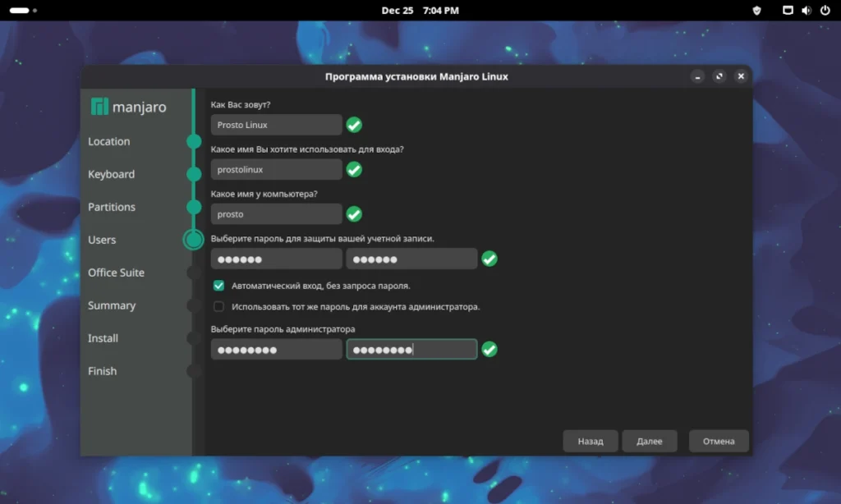Click the checkmark beside administrator password fields
Screen dimensions: 841x504
tap(489, 350)
